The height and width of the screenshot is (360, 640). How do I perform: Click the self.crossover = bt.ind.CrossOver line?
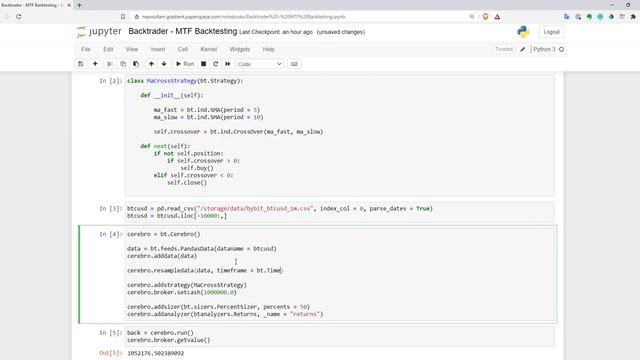(238, 132)
